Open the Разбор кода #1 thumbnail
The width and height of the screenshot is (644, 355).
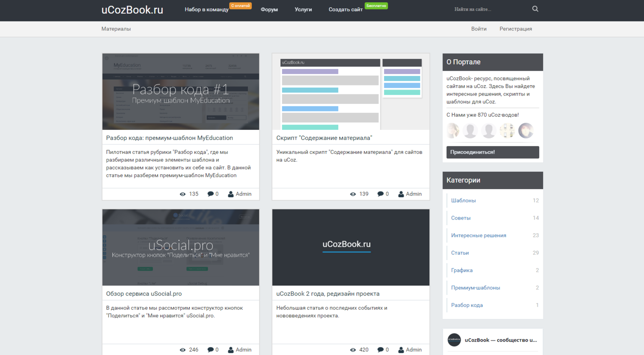click(x=181, y=92)
